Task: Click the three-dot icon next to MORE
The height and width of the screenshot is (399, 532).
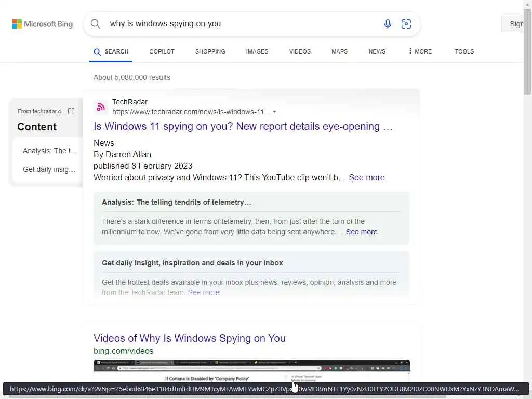Action: [x=410, y=51]
